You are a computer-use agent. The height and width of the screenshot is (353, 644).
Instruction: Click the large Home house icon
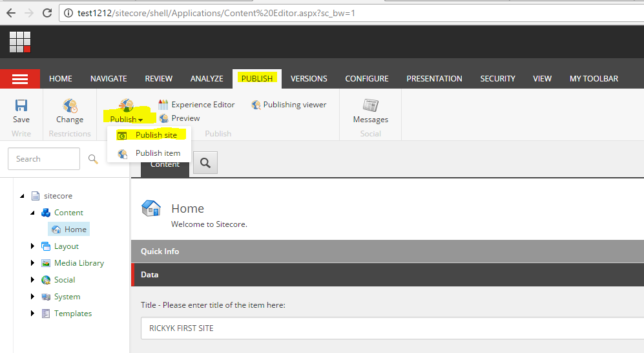tap(151, 208)
